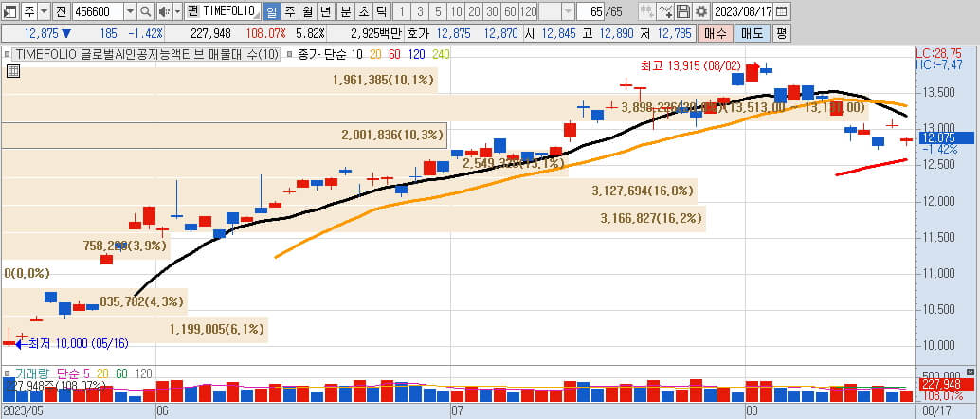Select the 년 yearly chart period
Screen dimensions: 980x419
[x=325, y=10]
